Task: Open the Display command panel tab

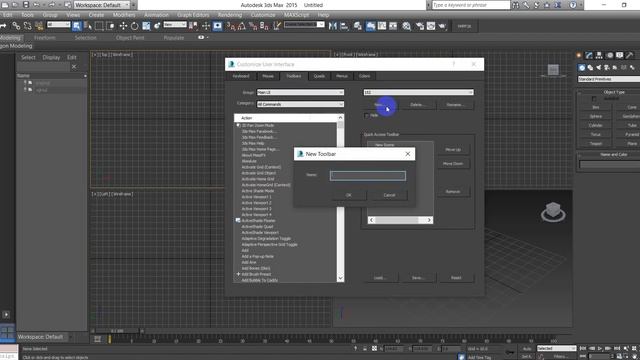Action: pyautogui.click(x=620, y=55)
